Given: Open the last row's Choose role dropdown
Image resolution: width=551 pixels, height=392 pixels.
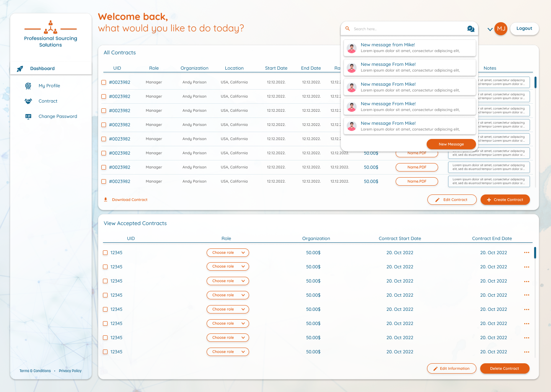Looking at the screenshot, I should click(228, 351).
